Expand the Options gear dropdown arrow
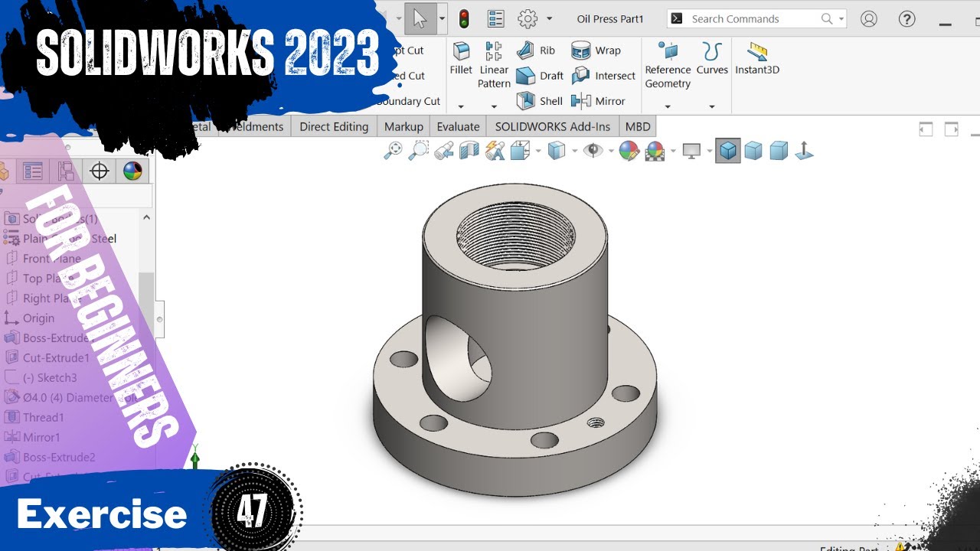The width and height of the screenshot is (980, 551). 549,18
